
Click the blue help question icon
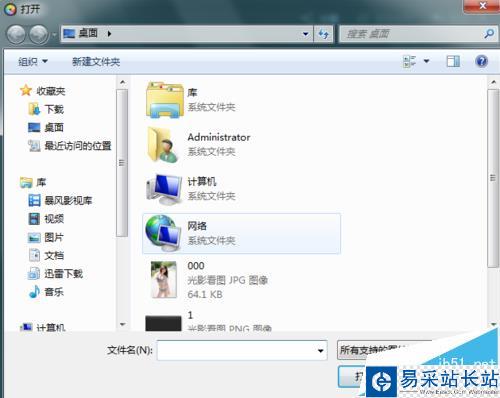(x=481, y=61)
